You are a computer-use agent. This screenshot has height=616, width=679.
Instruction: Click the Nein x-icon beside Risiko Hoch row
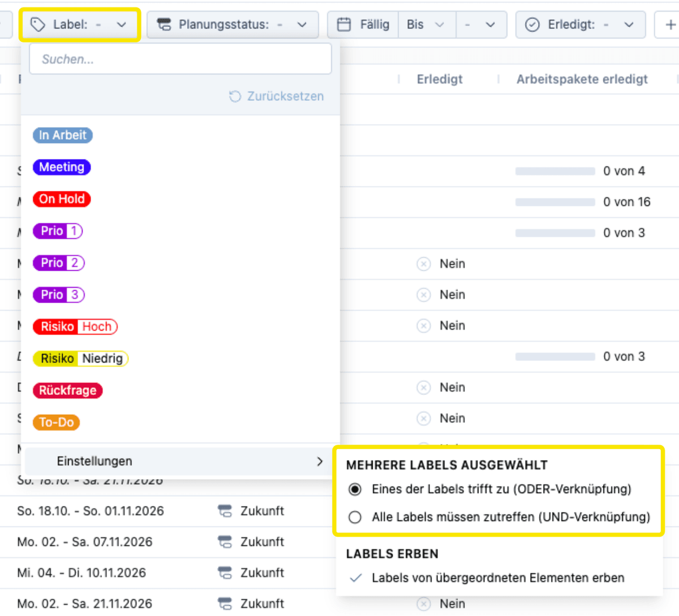(x=424, y=326)
